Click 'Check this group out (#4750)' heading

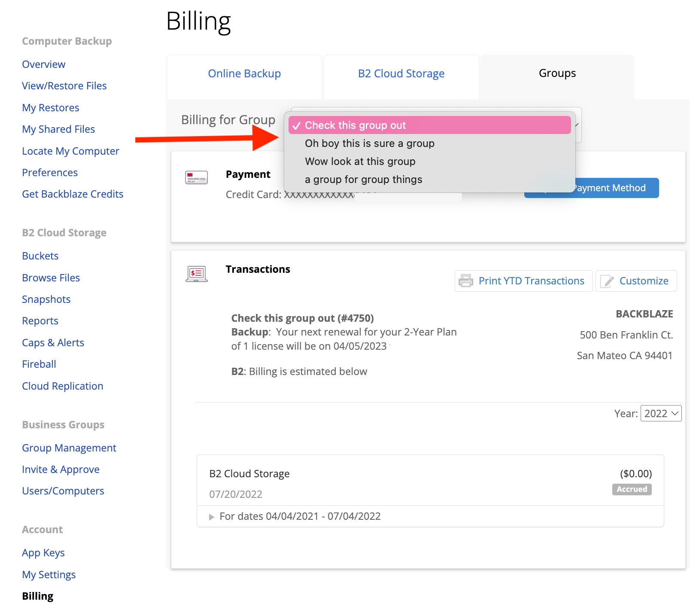pos(303,318)
